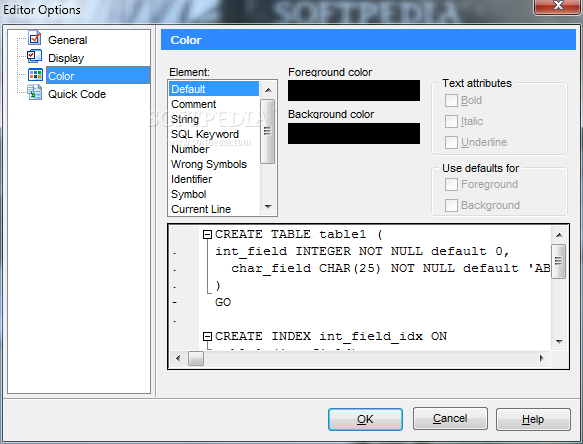Open the Foreground color swatch
Screen dimensions: 583x444
pyautogui.click(x=354, y=90)
